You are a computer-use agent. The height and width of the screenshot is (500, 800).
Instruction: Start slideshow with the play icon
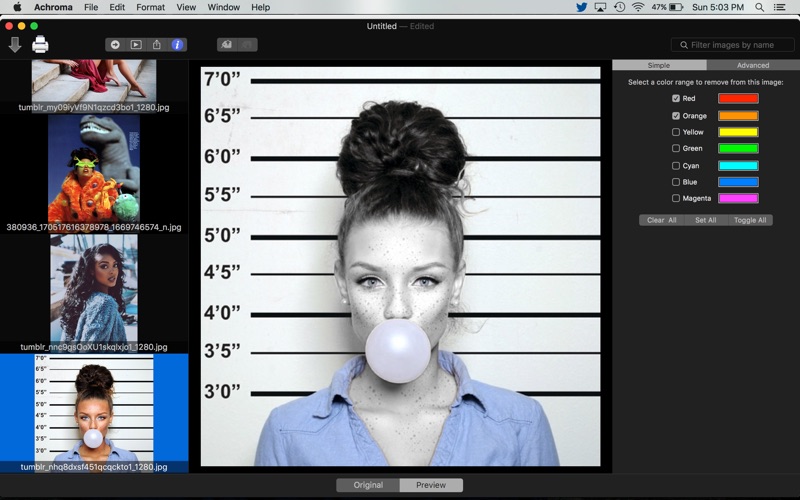[136, 45]
